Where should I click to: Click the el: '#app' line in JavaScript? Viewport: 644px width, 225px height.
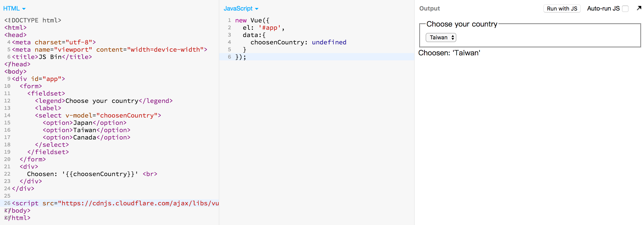(262, 28)
